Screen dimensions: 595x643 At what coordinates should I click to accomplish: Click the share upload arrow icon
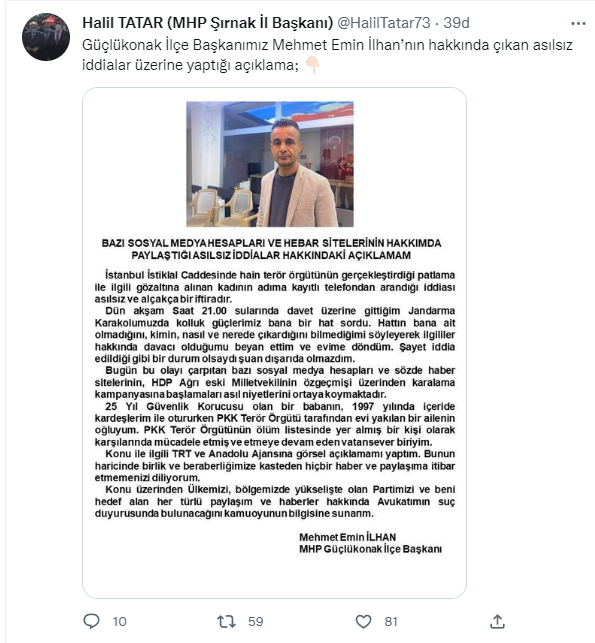(x=497, y=621)
